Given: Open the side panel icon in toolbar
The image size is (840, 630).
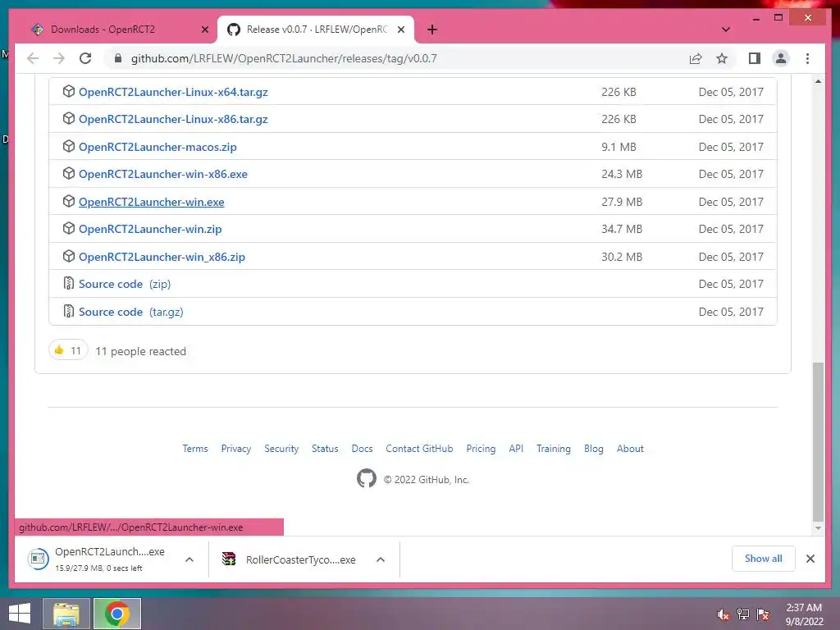Looking at the screenshot, I should click(755, 58).
